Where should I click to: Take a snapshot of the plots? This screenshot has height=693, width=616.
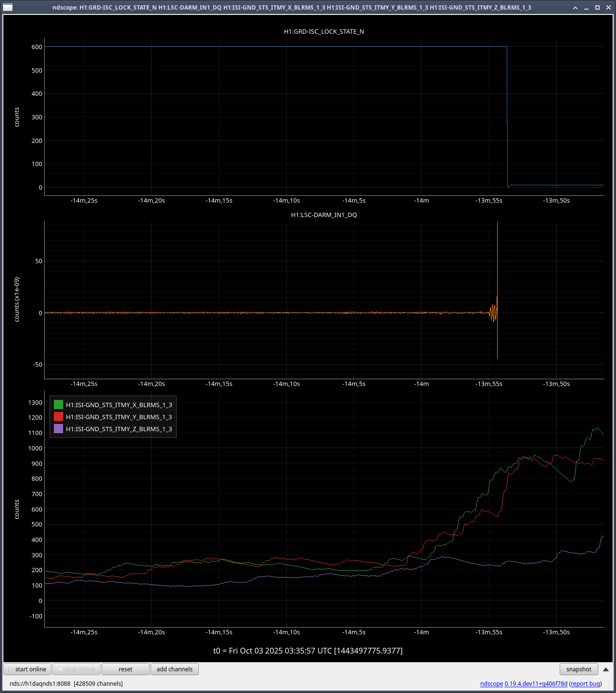coord(578,669)
